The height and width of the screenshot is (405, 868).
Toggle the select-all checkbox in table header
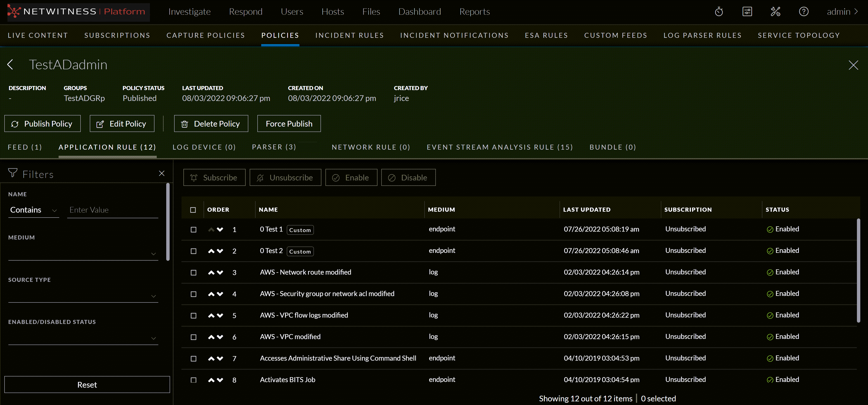[x=193, y=210]
